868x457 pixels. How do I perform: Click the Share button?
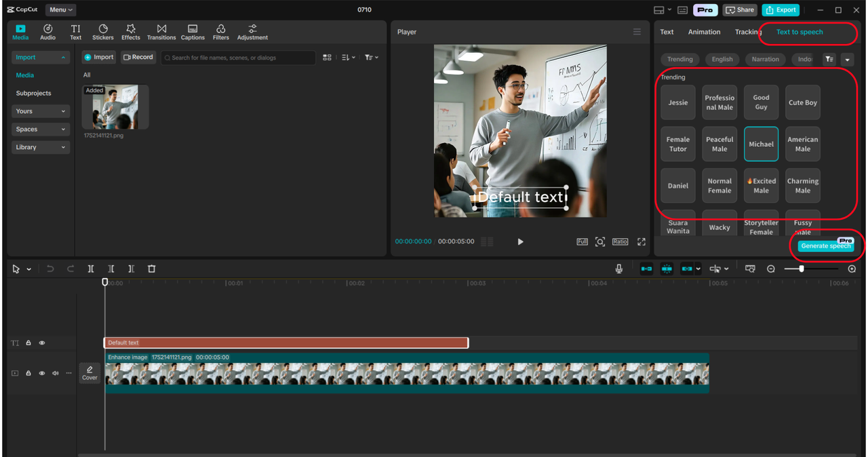pos(740,10)
